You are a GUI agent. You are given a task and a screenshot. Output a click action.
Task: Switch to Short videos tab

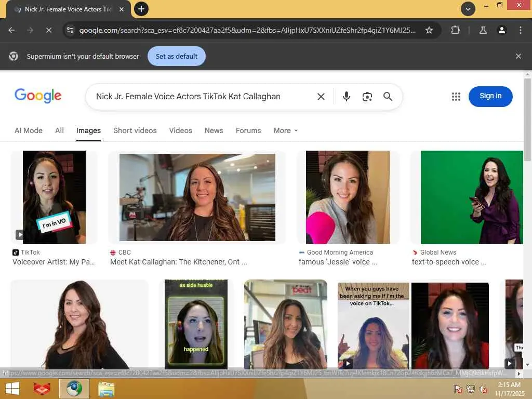tap(135, 130)
